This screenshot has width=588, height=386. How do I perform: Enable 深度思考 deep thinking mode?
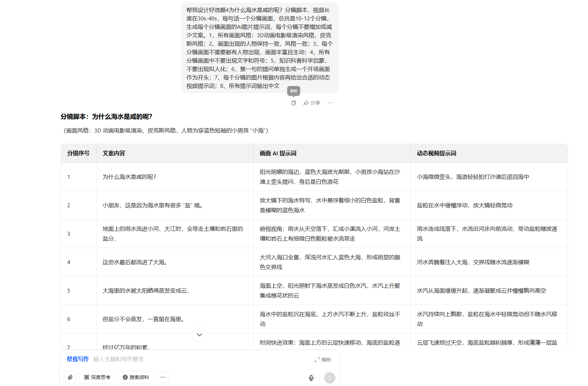(x=97, y=377)
